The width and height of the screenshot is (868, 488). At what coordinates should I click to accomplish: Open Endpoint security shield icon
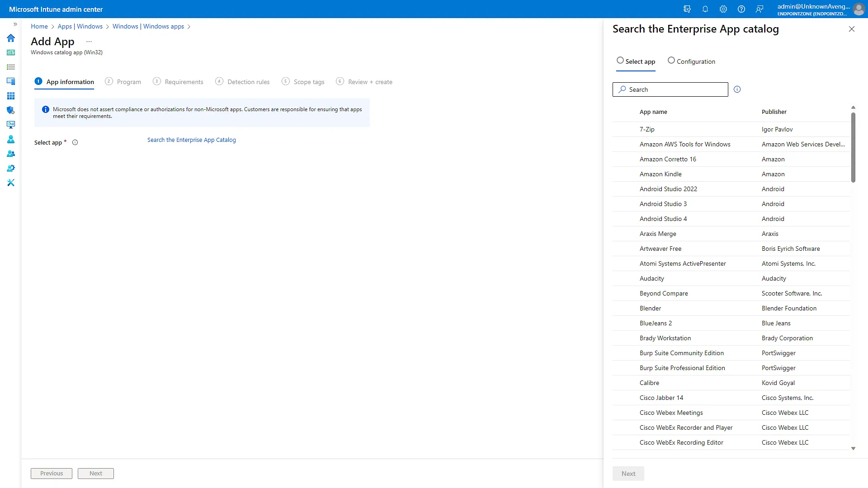click(x=11, y=110)
